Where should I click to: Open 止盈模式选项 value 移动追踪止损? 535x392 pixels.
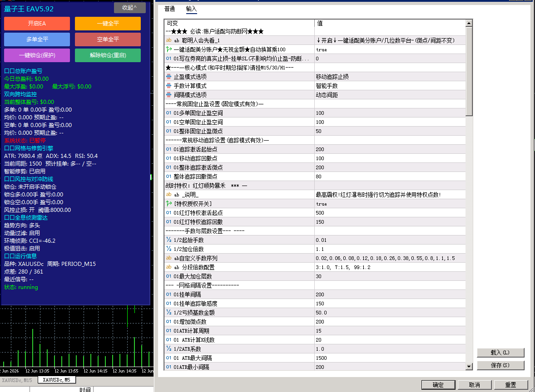[390, 77]
